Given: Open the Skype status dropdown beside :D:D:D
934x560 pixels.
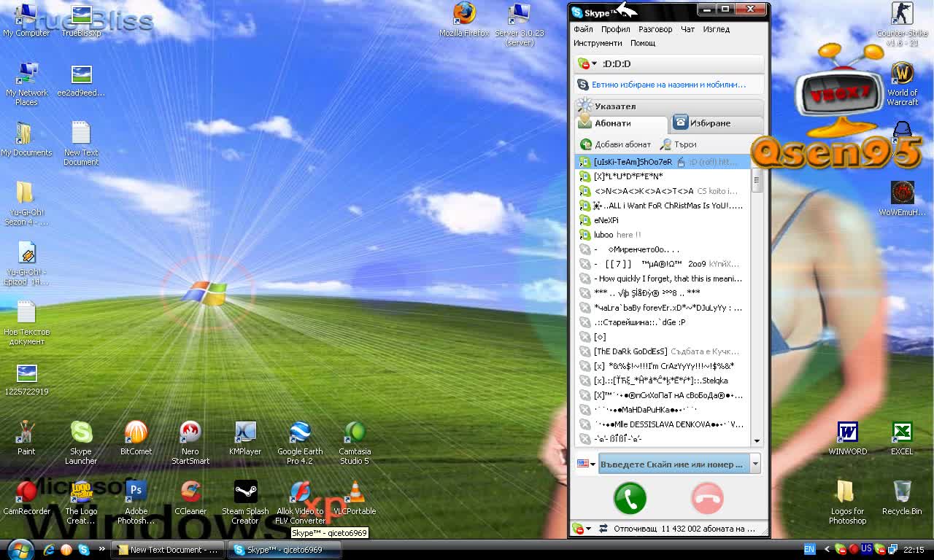Looking at the screenshot, I should pyautogui.click(x=588, y=64).
